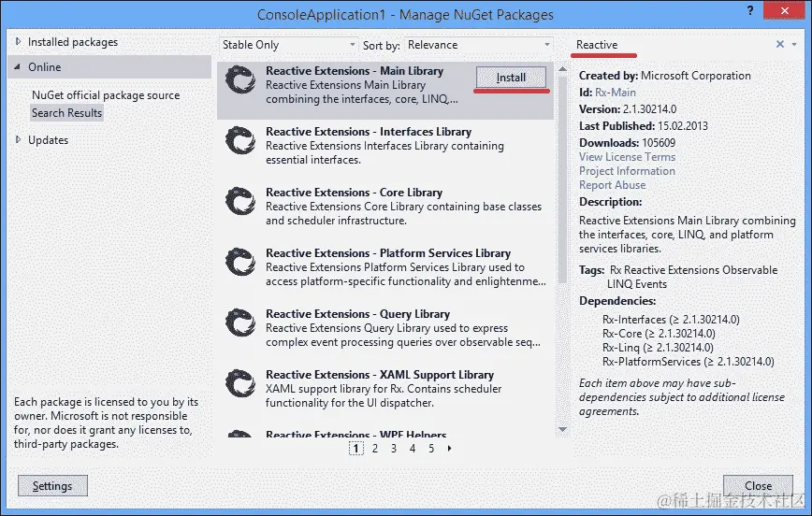Go to results page 4
The image size is (812, 516).
413,449
